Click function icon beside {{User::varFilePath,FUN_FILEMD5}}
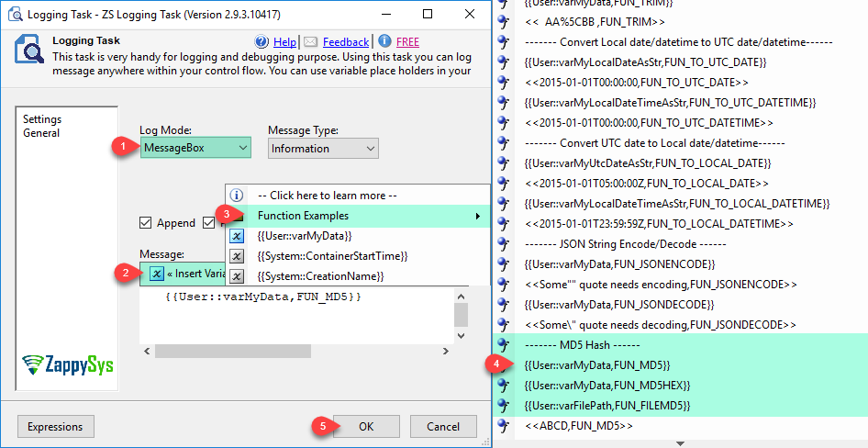The image size is (868, 448). pyautogui.click(x=503, y=406)
